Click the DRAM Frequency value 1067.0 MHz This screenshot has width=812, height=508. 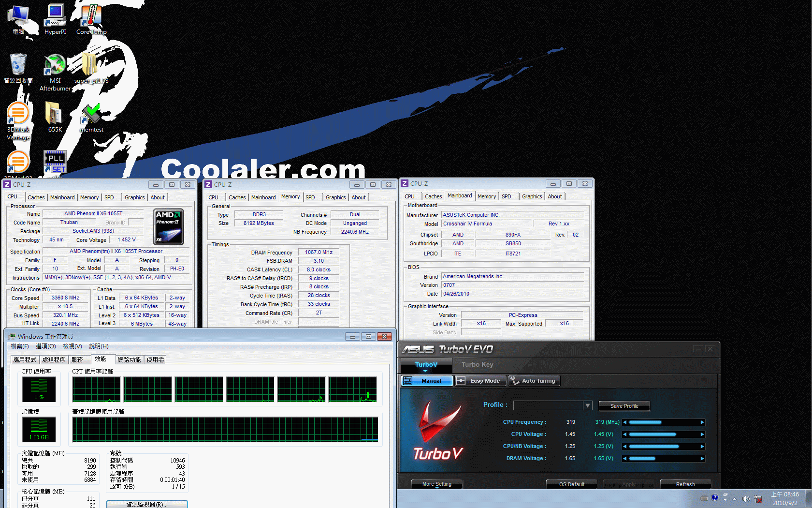coord(319,252)
